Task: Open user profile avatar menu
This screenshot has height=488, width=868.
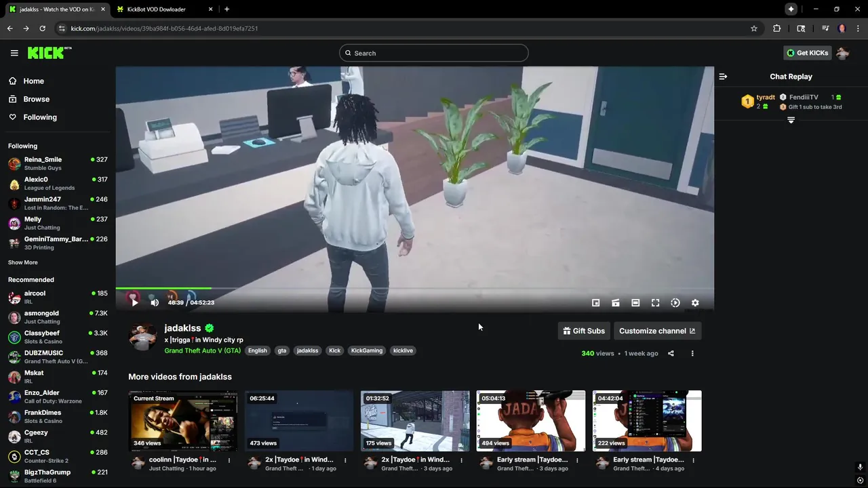Action: click(843, 53)
